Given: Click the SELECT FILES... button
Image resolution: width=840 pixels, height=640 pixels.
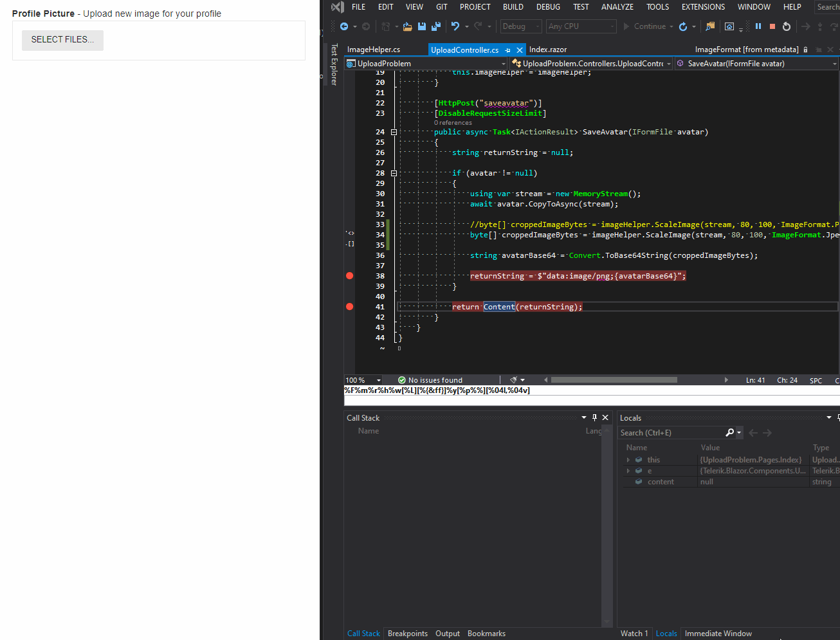Looking at the screenshot, I should pos(62,40).
